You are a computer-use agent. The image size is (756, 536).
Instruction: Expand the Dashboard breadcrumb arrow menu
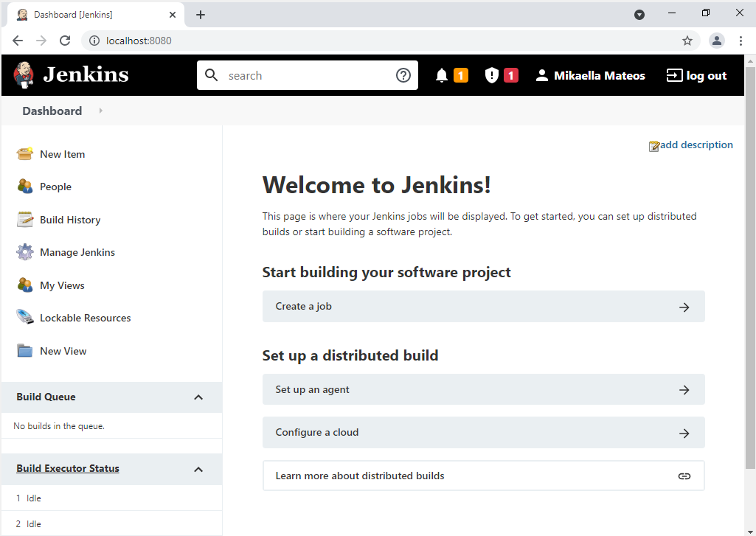[101, 111]
